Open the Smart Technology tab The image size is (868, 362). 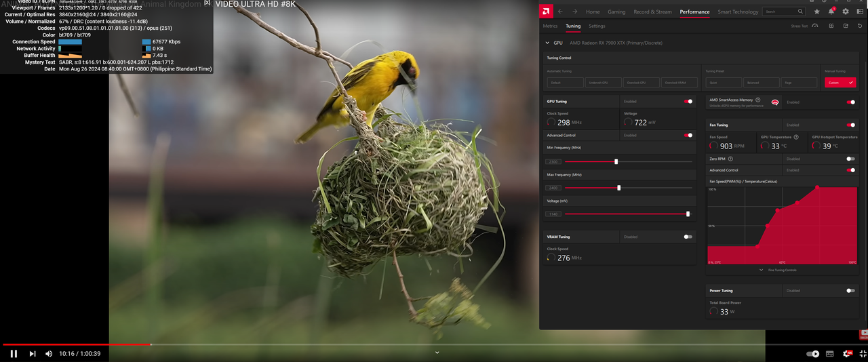[x=738, y=12]
